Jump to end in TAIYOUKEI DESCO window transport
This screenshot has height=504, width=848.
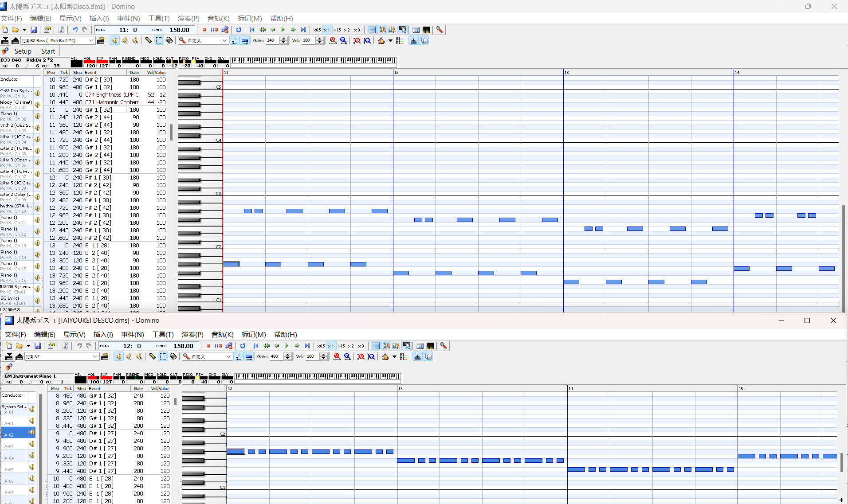pyautogui.click(x=307, y=346)
